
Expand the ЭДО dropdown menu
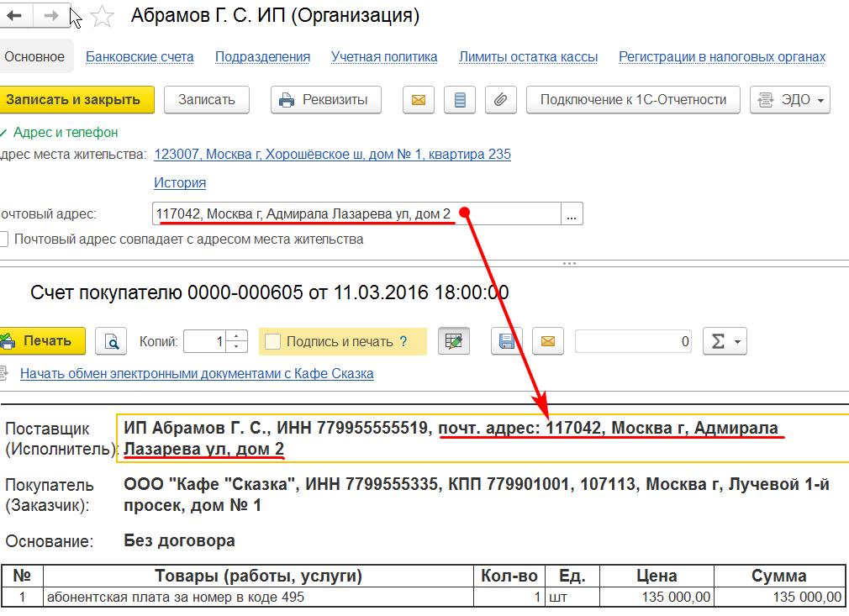(x=790, y=100)
